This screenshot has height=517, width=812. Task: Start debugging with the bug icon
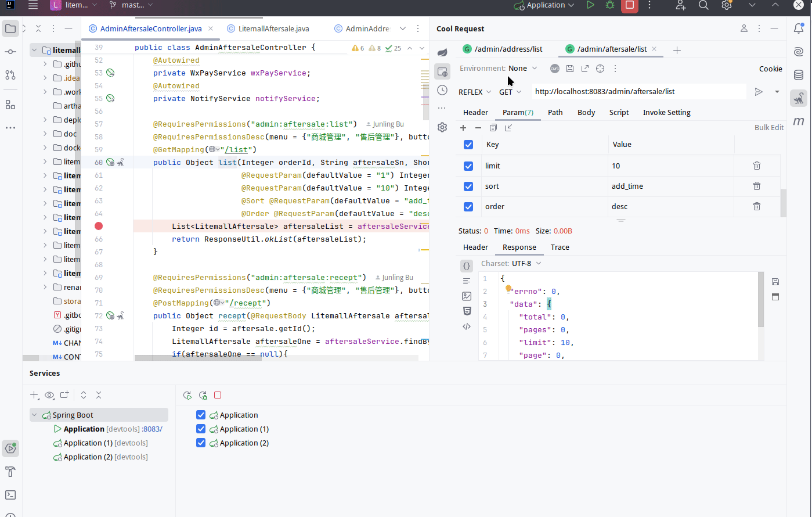pyautogui.click(x=609, y=5)
